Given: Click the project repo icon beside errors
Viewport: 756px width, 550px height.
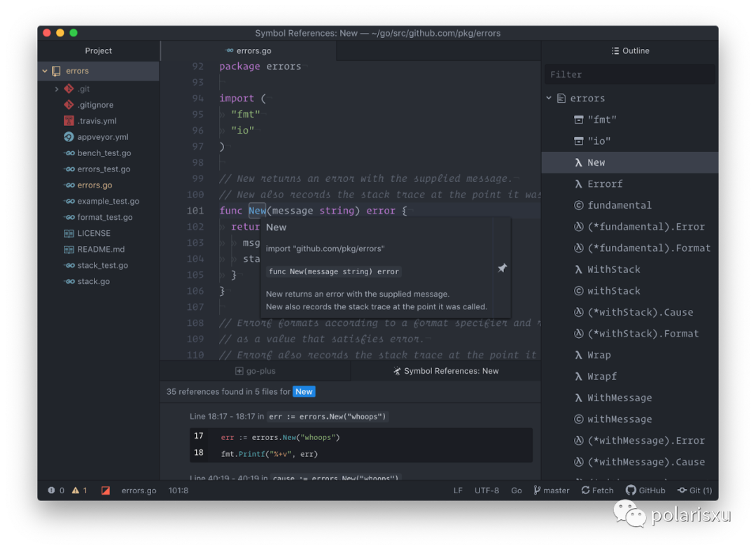Looking at the screenshot, I should point(57,71).
